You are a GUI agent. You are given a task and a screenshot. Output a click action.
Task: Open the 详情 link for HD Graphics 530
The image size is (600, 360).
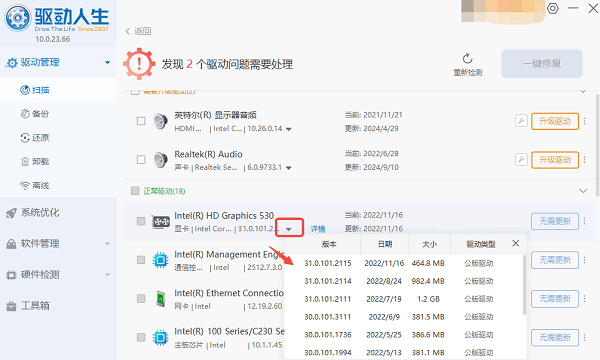(x=318, y=229)
